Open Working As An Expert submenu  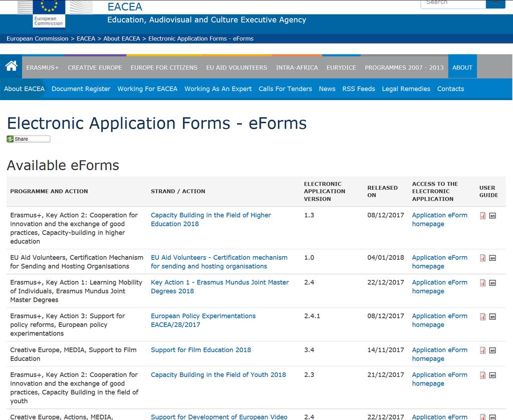[x=218, y=89]
